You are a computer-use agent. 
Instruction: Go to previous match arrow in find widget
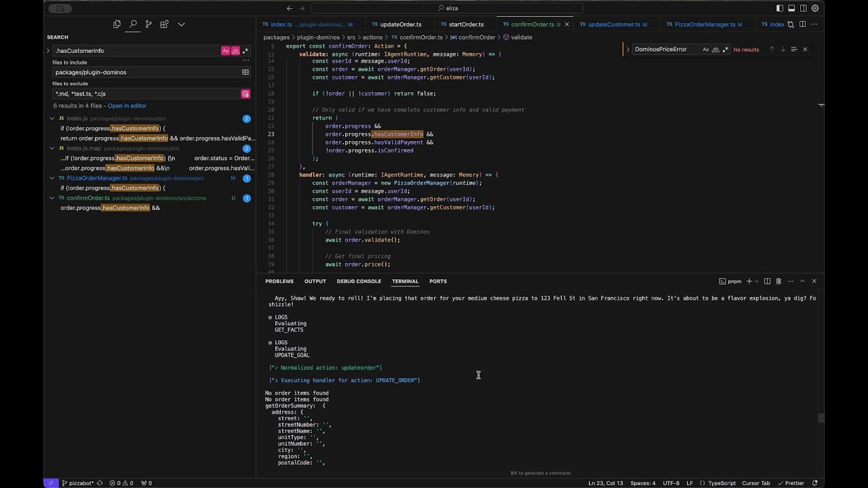click(771, 49)
